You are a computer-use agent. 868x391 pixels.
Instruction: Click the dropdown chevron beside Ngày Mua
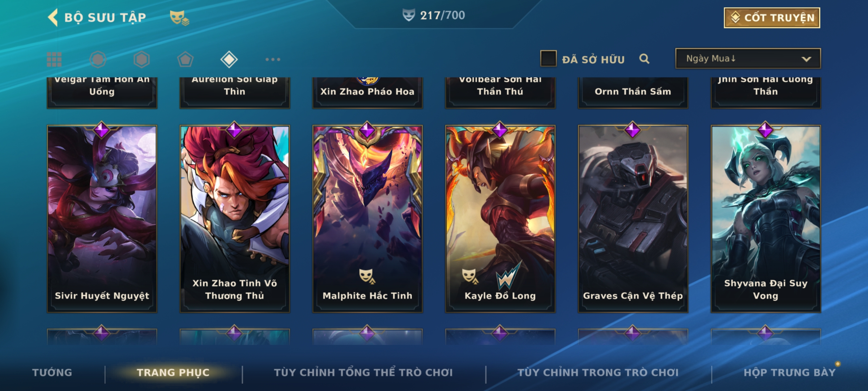(x=806, y=59)
